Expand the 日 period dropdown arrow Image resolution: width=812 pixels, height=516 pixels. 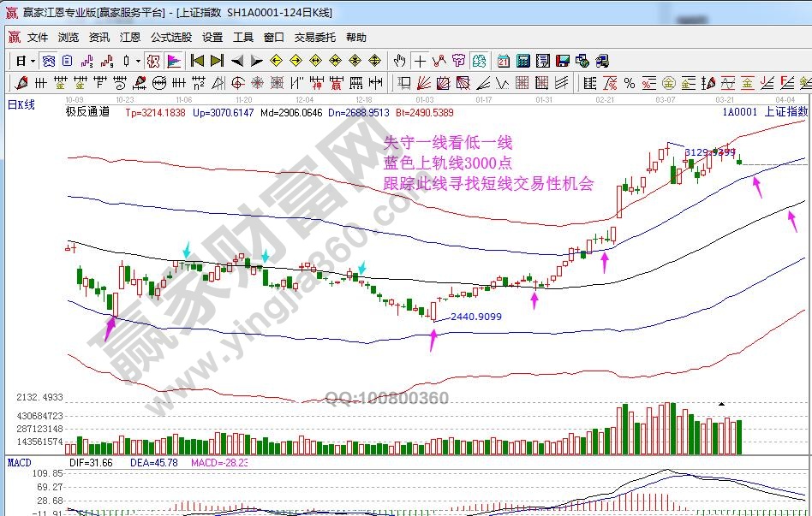33,61
